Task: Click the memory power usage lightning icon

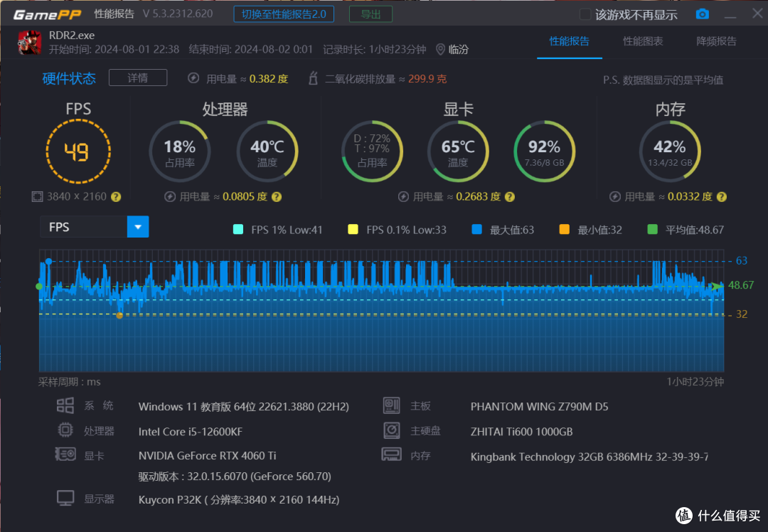Action: click(614, 197)
